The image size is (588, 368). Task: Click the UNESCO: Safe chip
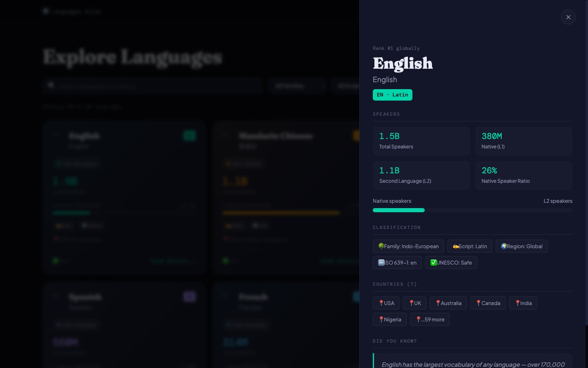pyautogui.click(x=451, y=263)
